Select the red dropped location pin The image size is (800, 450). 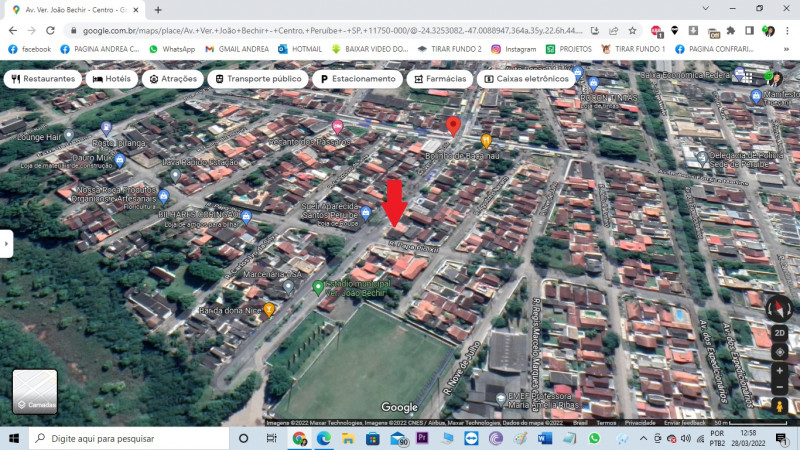[453, 126]
